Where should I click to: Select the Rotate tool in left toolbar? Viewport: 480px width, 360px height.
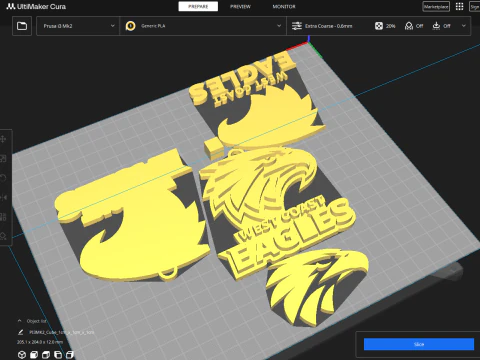click(3, 178)
